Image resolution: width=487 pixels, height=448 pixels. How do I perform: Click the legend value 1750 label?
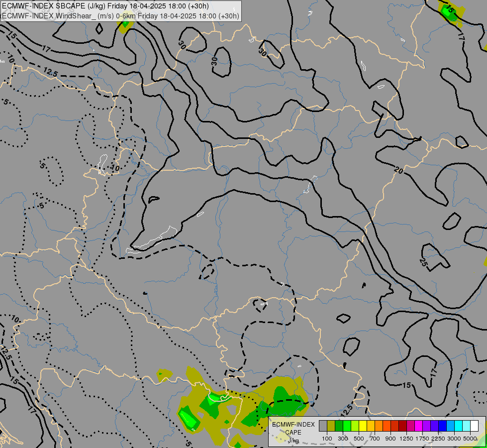tap(422, 439)
